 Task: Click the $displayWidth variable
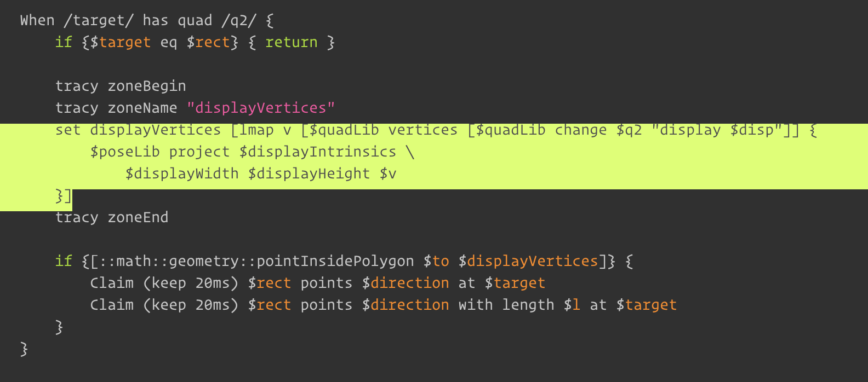pyautogui.click(x=182, y=173)
